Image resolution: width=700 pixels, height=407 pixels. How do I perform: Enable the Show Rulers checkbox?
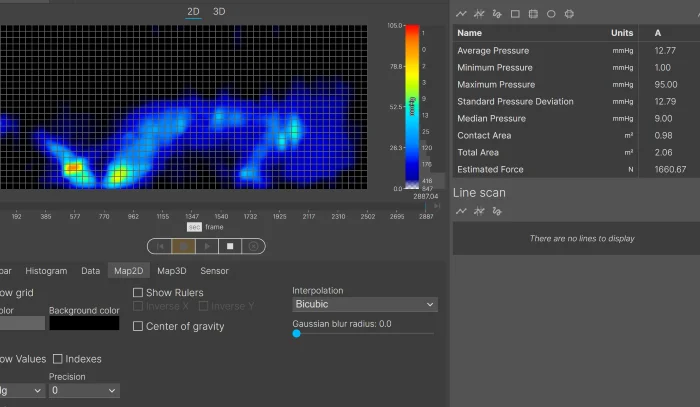click(138, 293)
